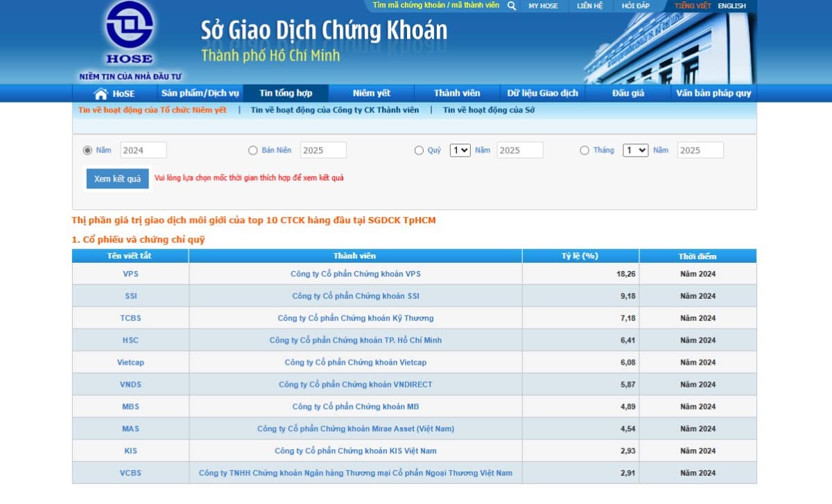This screenshot has width=832, height=504.
Task: Open the LIÊN HỆ link
Action: click(590, 6)
